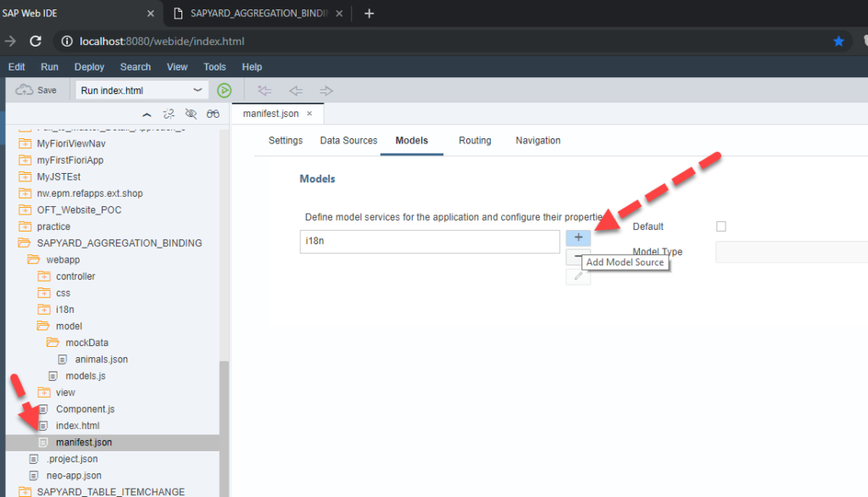Open the Run menu
Screen dimensions: 868x497
(x=49, y=67)
